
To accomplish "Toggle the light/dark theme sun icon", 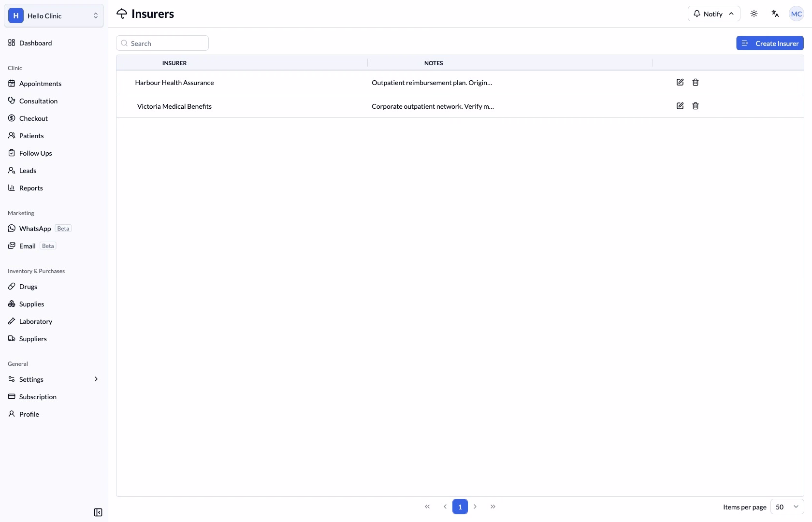I will pos(754,14).
